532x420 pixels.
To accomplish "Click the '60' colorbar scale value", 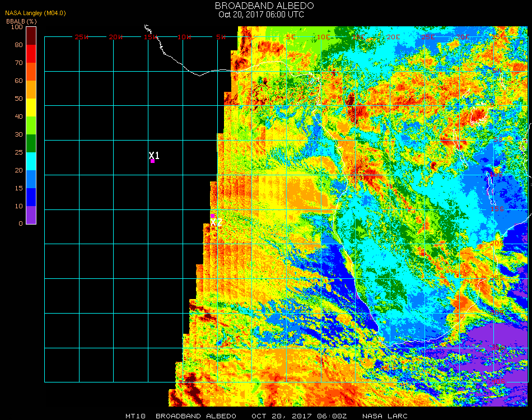I will 18,81.
